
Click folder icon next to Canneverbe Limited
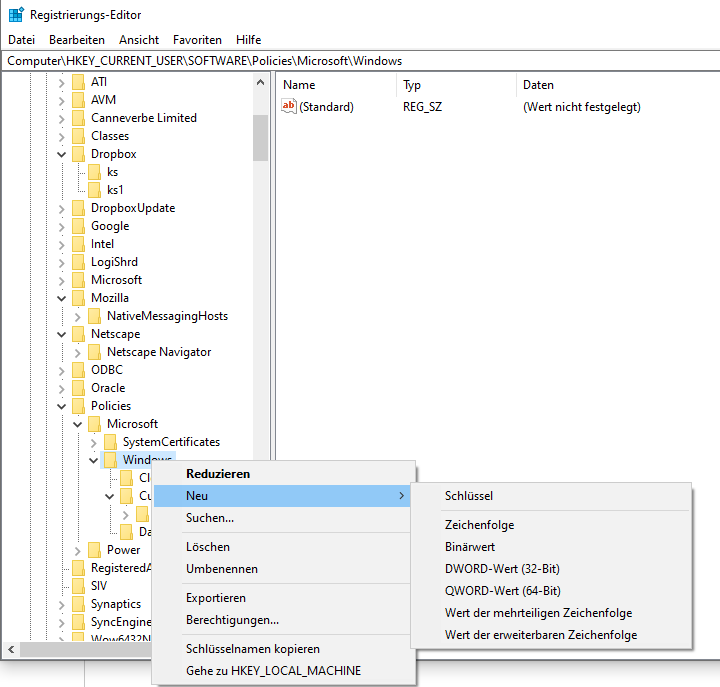pos(79,118)
